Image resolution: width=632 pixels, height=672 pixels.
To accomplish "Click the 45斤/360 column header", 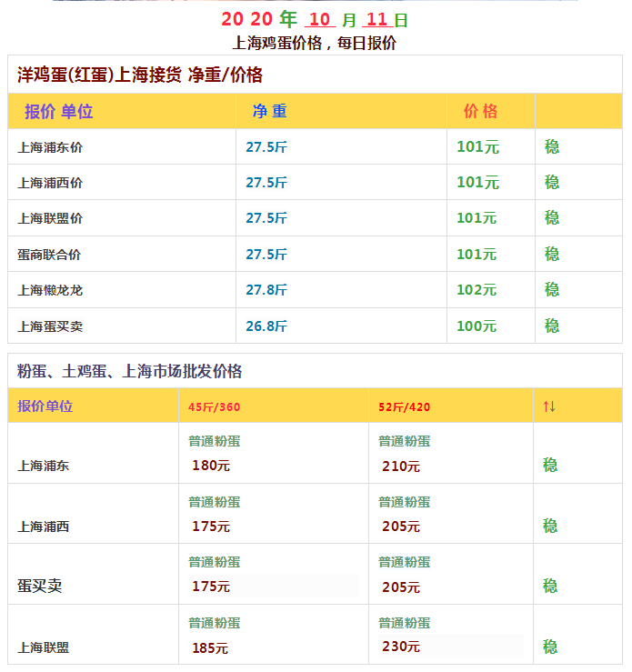I will pos(214,406).
